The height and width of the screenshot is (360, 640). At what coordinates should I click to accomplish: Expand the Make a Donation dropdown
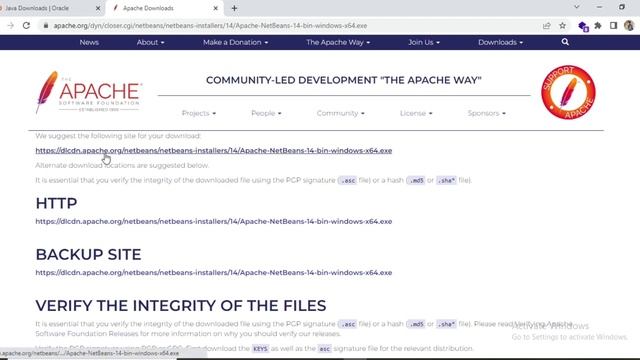(236, 42)
